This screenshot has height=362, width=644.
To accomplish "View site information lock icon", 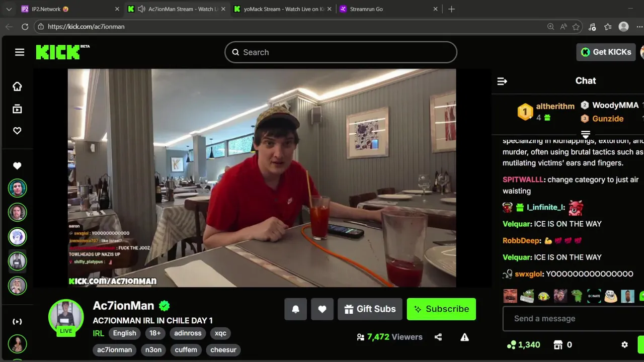I will (41, 27).
